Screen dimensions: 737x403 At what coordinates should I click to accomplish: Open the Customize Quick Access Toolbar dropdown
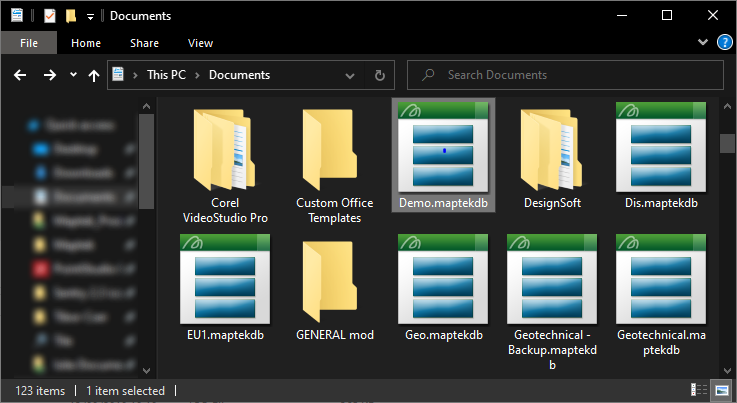pyautogui.click(x=90, y=17)
